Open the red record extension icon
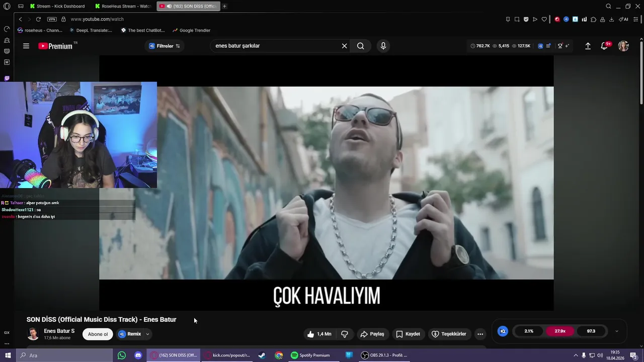This screenshot has height=362, width=644. (x=557, y=19)
